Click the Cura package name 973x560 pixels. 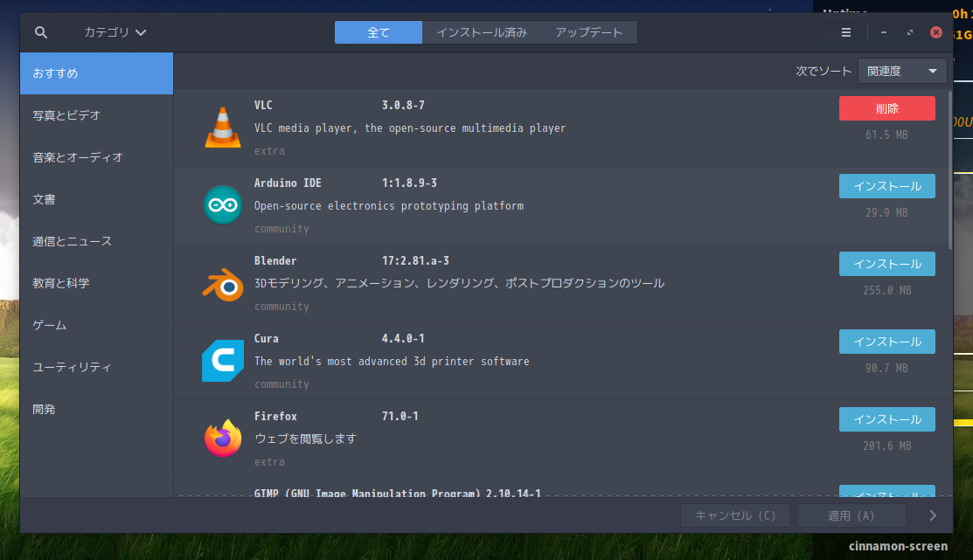pyautogui.click(x=267, y=339)
